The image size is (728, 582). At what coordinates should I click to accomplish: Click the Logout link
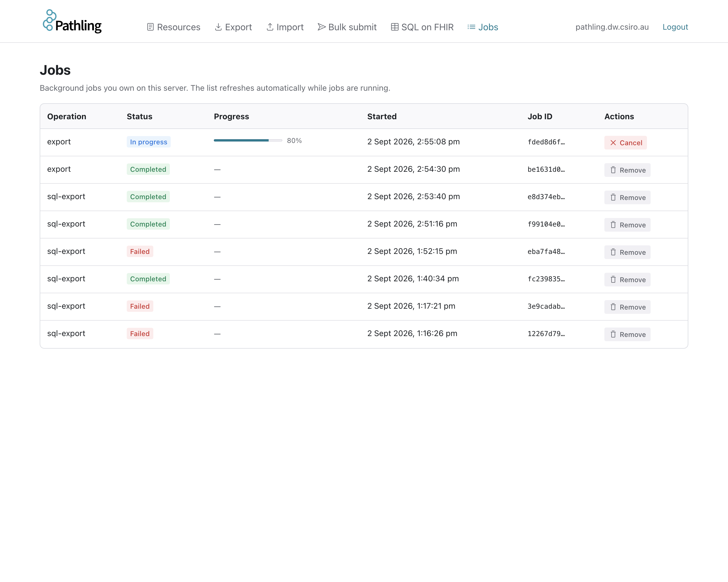click(675, 27)
